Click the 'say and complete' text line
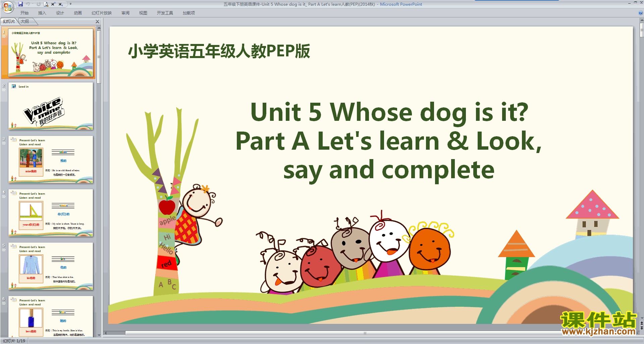 coord(389,170)
